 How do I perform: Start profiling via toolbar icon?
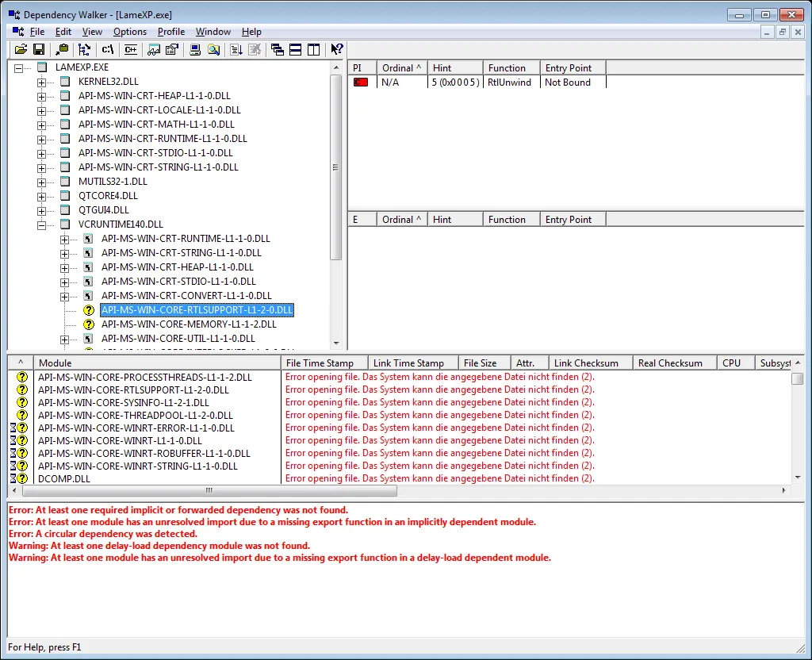pyautogui.click(x=236, y=49)
